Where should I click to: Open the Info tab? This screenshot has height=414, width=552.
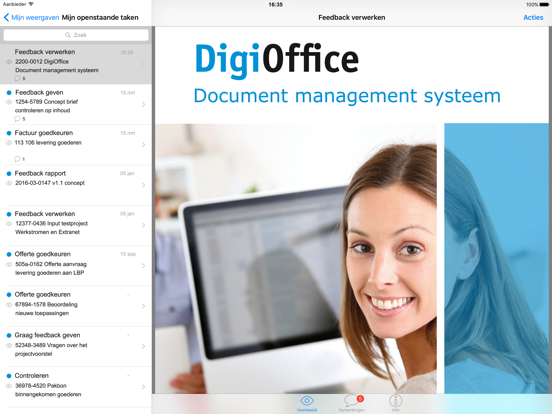coord(395,403)
